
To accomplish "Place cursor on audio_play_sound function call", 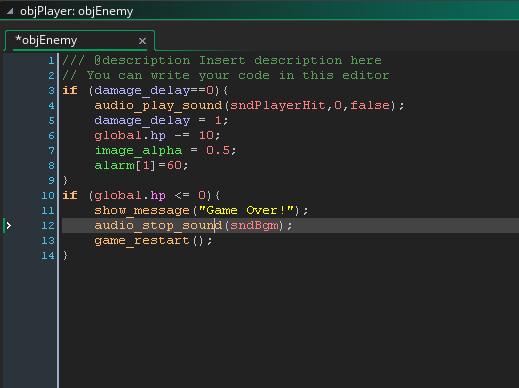I will 158,106.
